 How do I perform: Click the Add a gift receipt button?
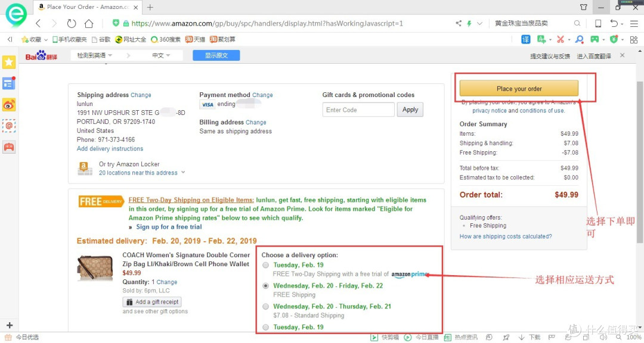click(x=152, y=302)
